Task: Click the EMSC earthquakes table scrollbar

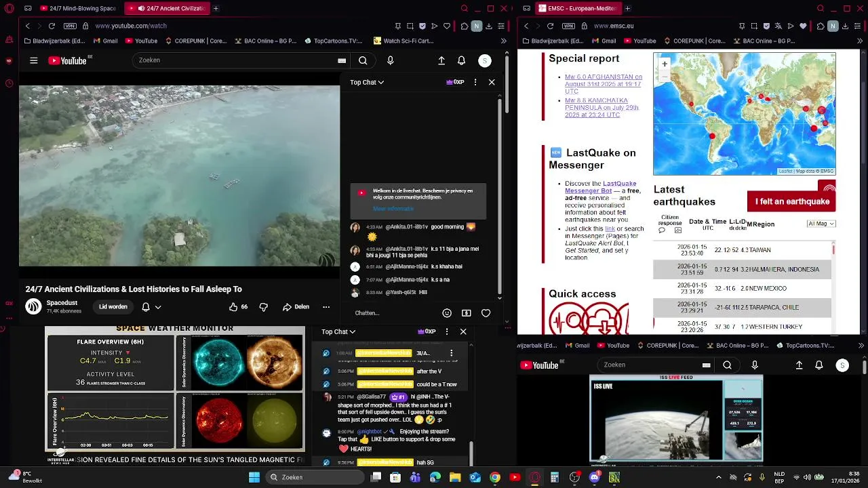Action: 833,250
